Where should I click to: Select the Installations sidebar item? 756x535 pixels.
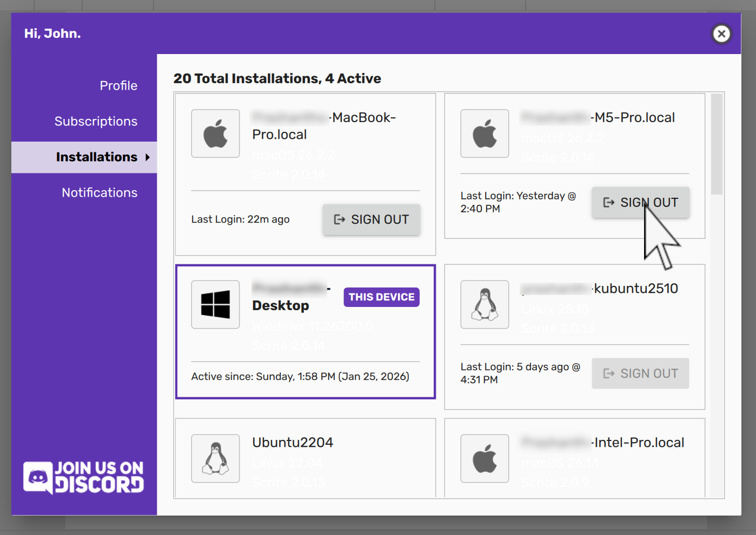pyautogui.click(x=96, y=157)
